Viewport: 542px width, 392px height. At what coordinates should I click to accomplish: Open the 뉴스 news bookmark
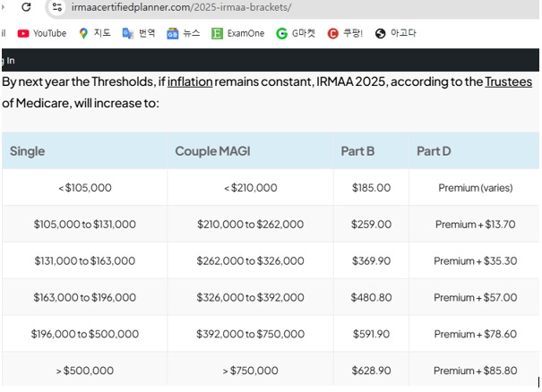click(x=184, y=33)
